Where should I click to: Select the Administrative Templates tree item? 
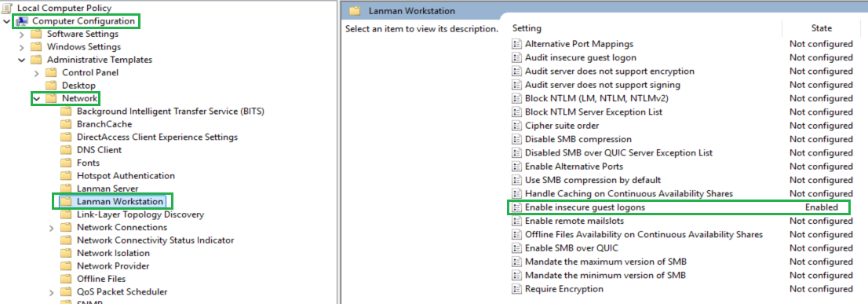pos(100,60)
